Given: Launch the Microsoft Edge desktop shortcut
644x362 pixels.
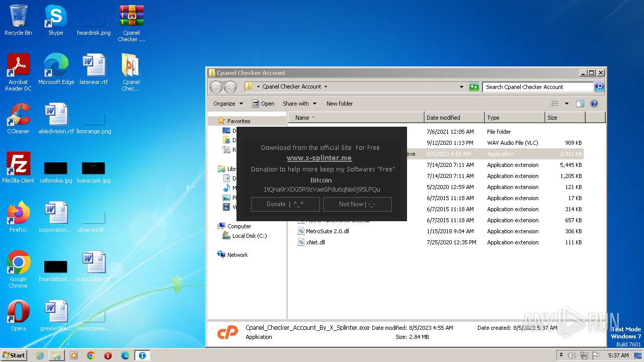Looking at the screenshot, I should point(56,69).
